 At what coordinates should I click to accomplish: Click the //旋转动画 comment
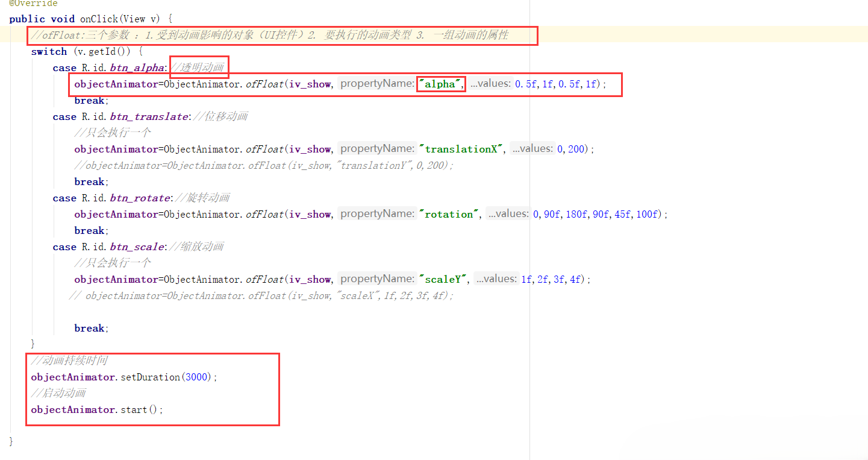(202, 198)
